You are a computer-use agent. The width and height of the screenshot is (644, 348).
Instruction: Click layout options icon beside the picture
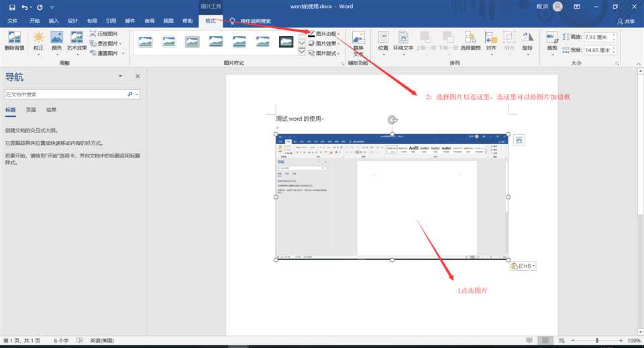(x=519, y=140)
